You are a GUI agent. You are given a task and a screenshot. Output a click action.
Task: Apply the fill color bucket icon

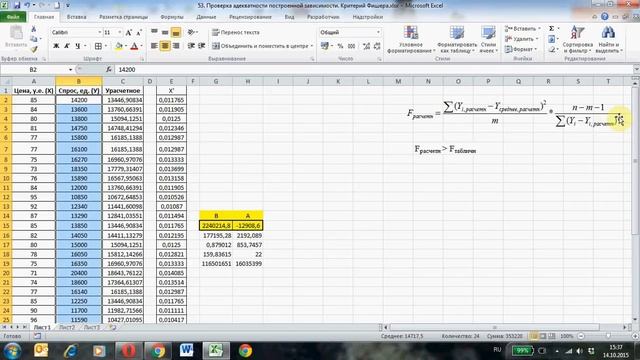coord(118,46)
